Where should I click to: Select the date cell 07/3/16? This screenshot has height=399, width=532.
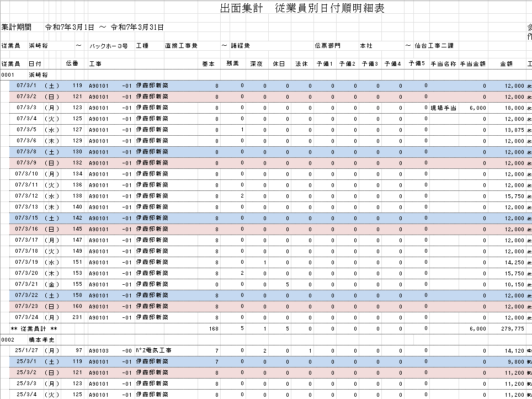[26, 228]
